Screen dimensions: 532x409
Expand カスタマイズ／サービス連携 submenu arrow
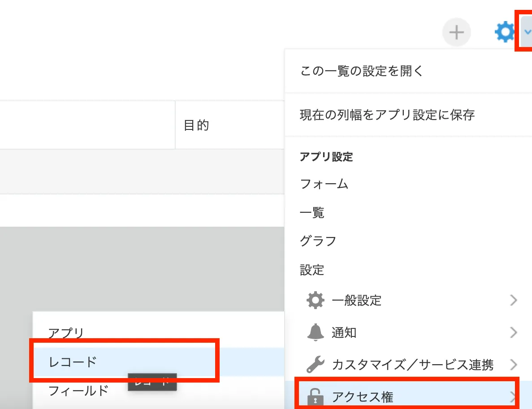point(514,365)
